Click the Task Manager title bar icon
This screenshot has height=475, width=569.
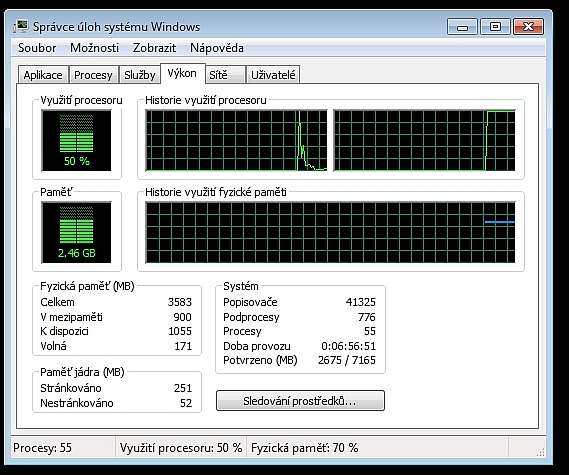[x=20, y=26]
